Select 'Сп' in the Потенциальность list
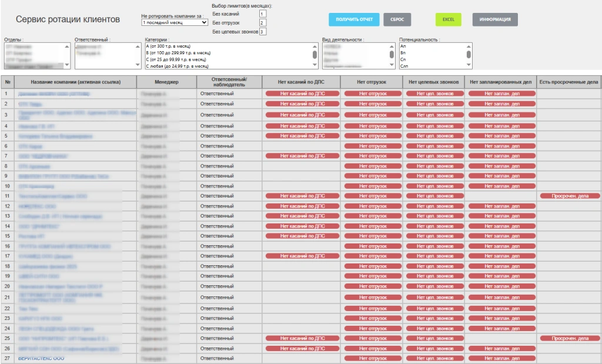 403,59
